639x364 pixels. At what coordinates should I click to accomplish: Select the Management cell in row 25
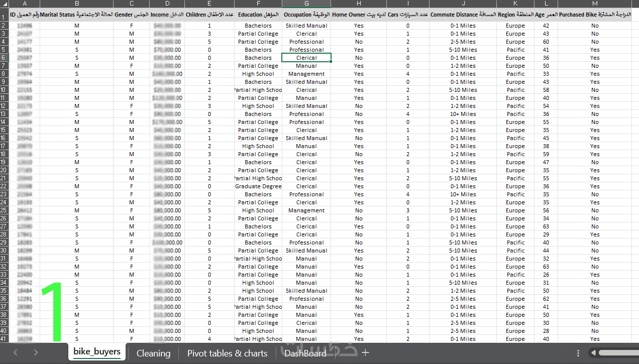coord(306,210)
